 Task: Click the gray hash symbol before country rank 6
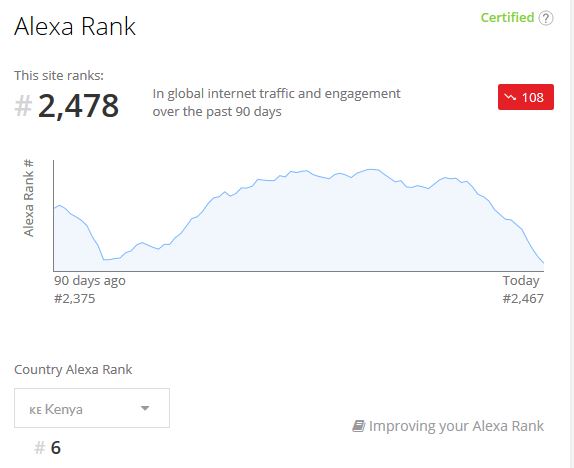pos(40,447)
